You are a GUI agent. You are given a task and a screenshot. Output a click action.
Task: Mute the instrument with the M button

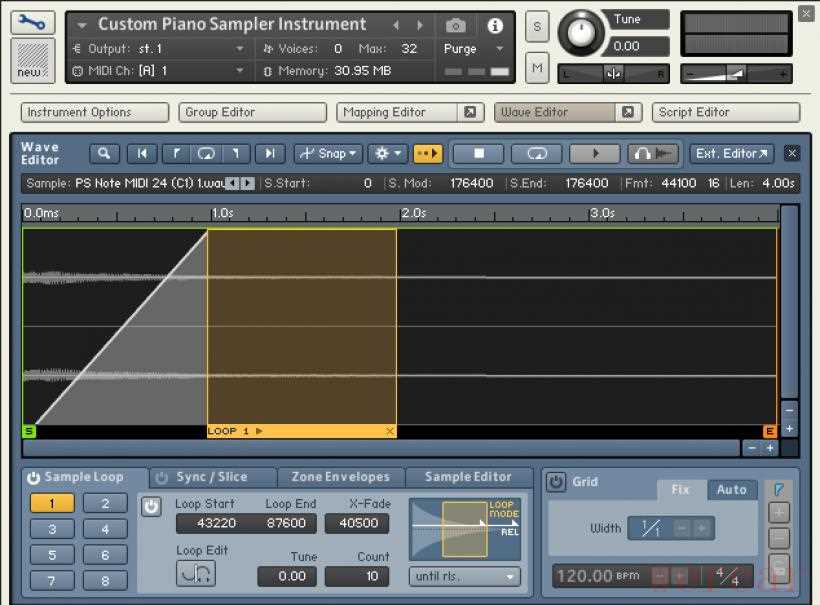[537, 68]
